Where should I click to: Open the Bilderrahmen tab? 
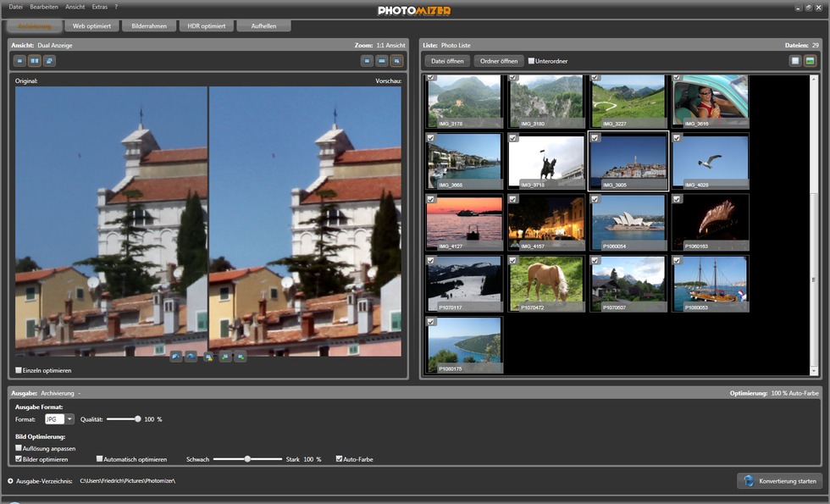click(148, 26)
